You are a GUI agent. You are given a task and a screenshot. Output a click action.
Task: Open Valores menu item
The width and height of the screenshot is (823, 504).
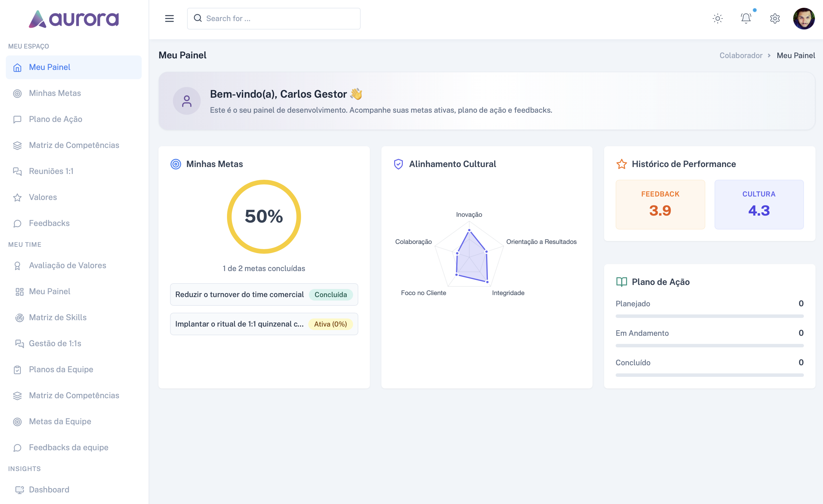(x=73, y=197)
